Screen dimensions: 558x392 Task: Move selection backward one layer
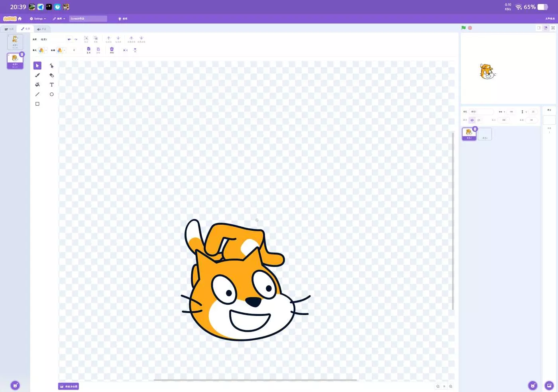pyautogui.click(x=118, y=39)
